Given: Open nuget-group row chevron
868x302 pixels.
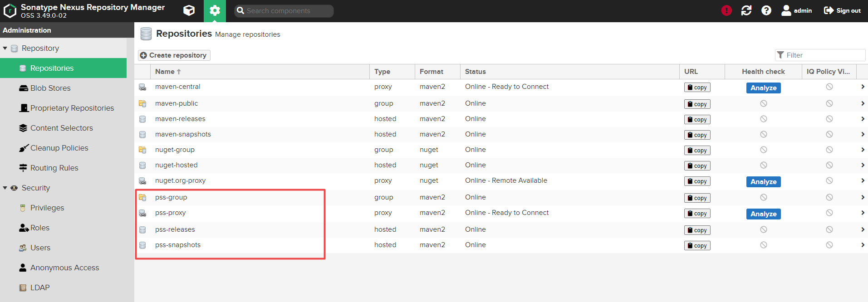Looking at the screenshot, I should click(x=862, y=150).
